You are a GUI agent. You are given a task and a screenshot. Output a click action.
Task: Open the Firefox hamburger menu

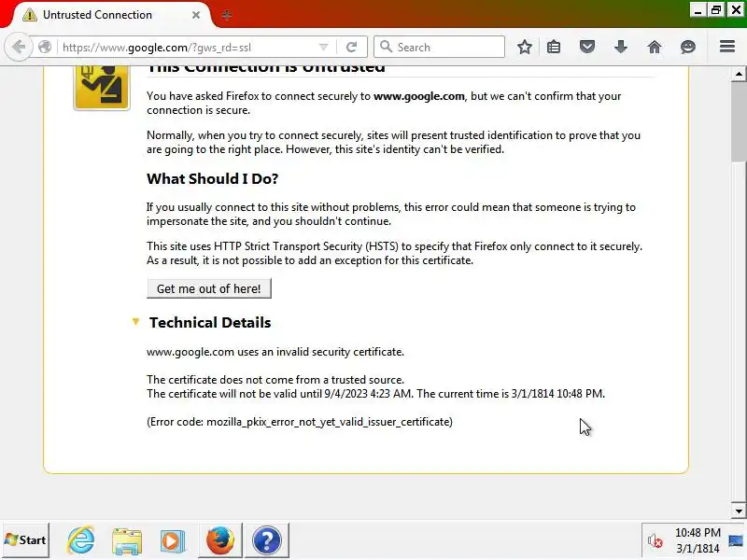[727, 47]
